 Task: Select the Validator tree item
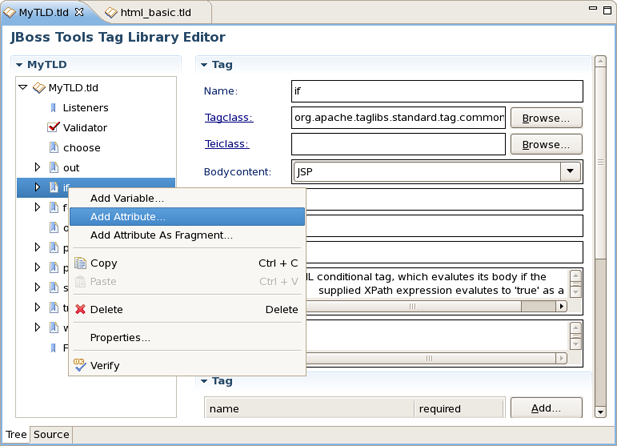[x=85, y=128]
